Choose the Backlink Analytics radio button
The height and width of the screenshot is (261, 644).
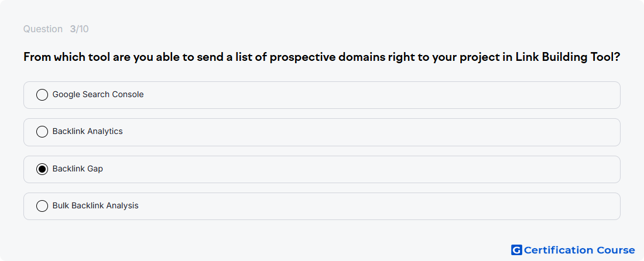[42, 132]
